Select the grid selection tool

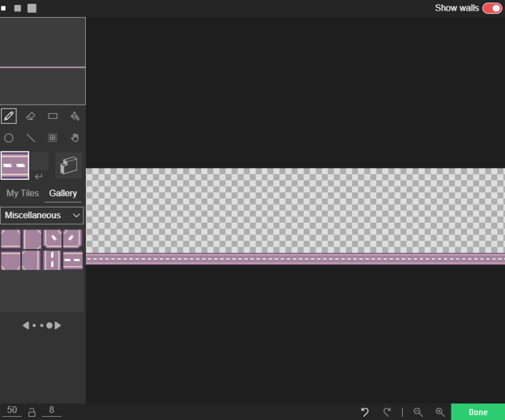(x=52, y=137)
